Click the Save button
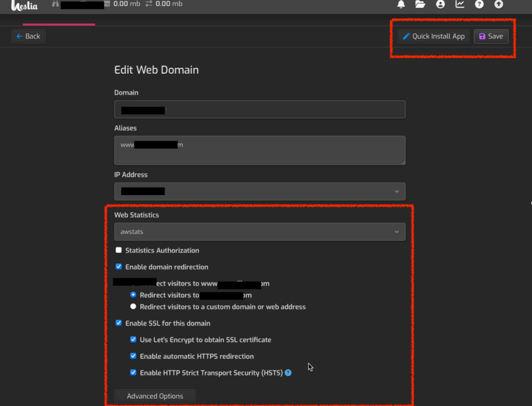 pyautogui.click(x=490, y=36)
